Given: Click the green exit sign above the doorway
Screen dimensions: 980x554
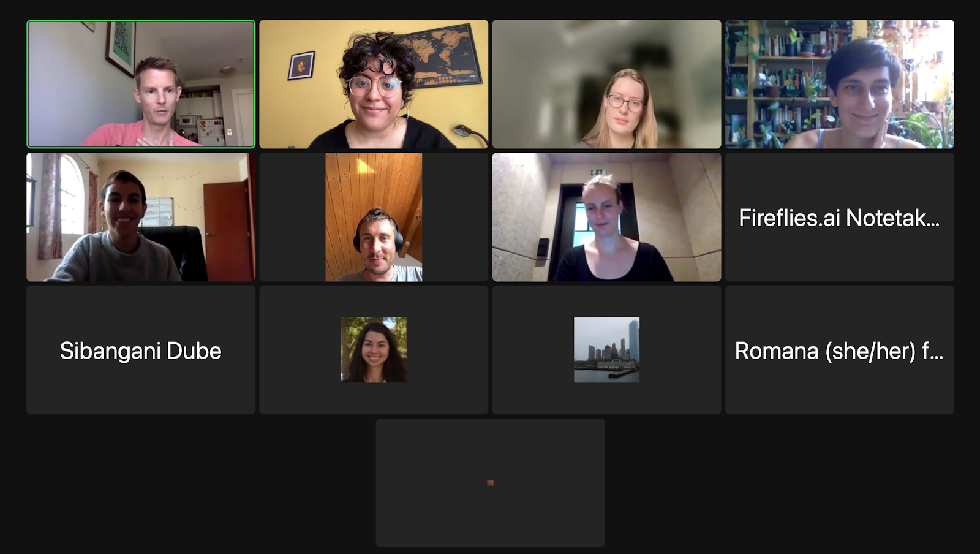Looking at the screenshot, I should tap(597, 172).
